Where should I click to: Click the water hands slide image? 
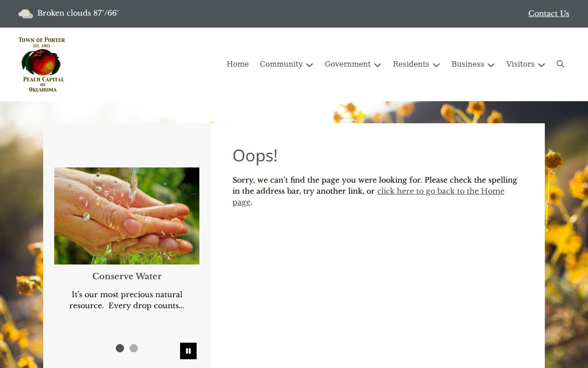coord(127,216)
